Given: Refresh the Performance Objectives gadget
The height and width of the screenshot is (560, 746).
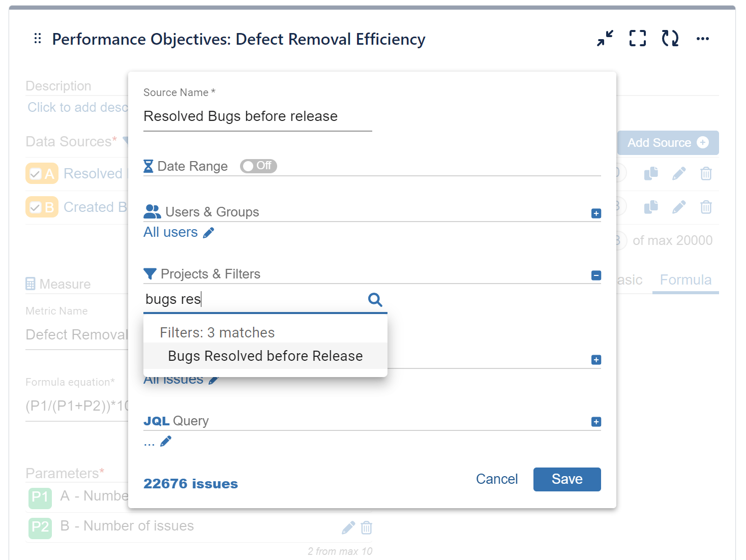Looking at the screenshot, I should coord(670,38).
